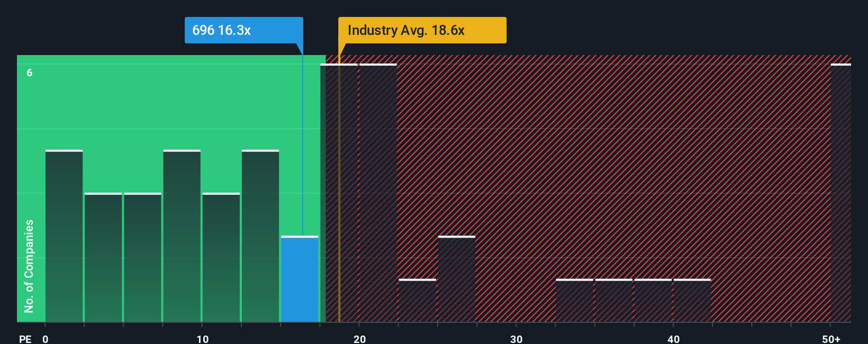The width and height of the screenshot is (868, 344).
Task: Click the x-axis tick label '0'
Action: tap(46, 339)
